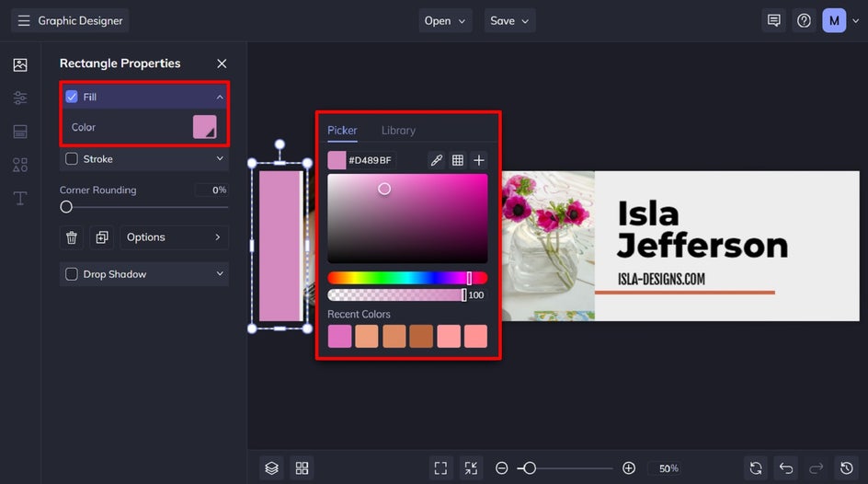This screenshot has height=484, width=868.
Task: Uncheck the Fill checkbox
Action: click(x=72, y=97)
